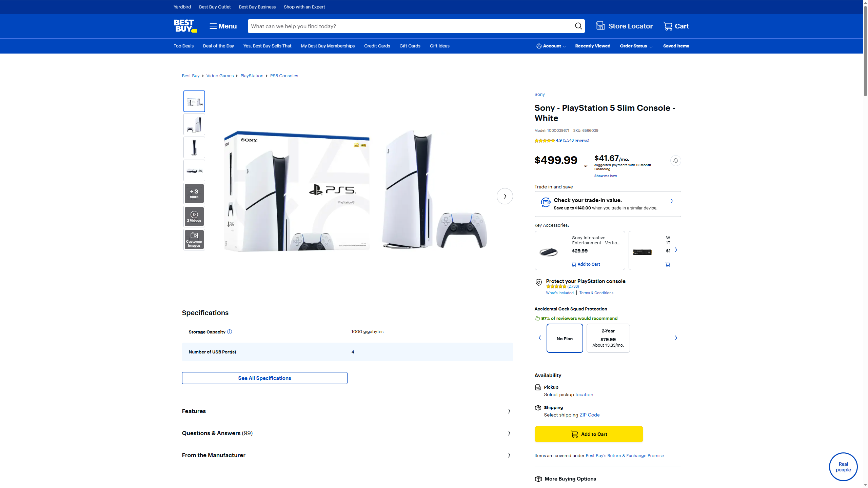
Task: Click Shop with an Expert
Action: click(x=304, y=7)
